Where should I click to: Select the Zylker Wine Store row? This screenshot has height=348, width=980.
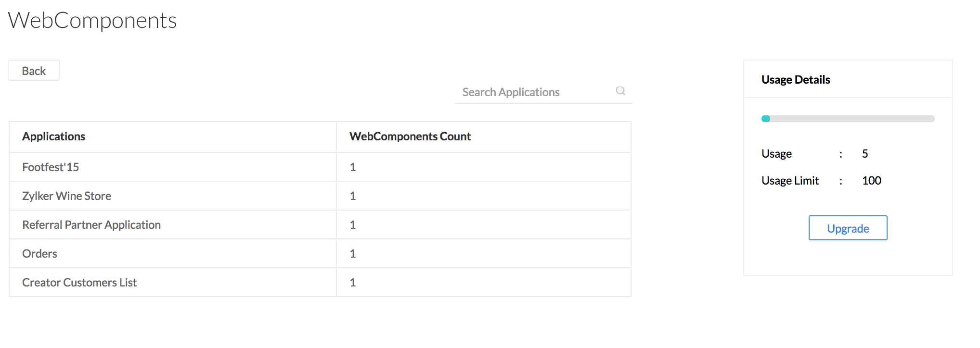[x=66, y=196]
